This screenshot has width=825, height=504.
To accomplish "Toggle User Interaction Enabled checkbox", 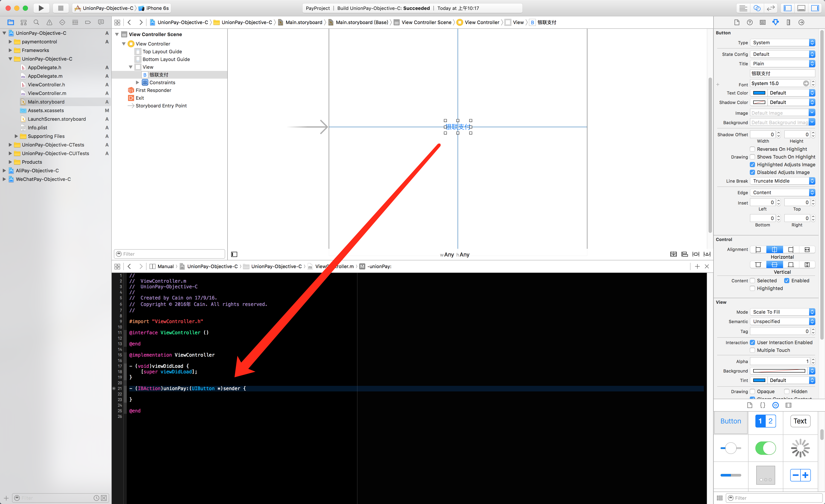I will [752, 342].
